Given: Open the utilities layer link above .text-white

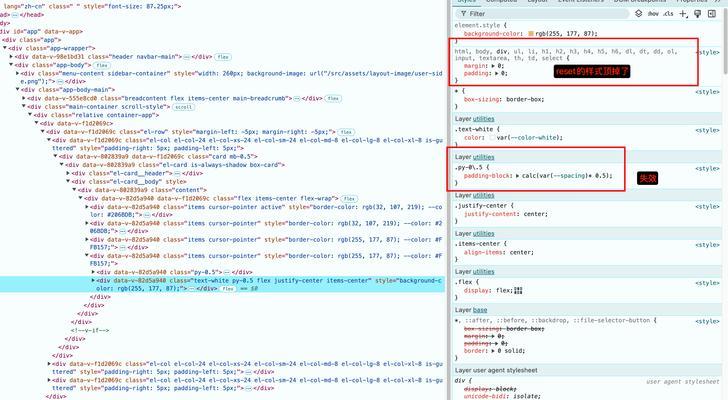Looking at the screenshot, I should pyautogui.click(x=483, y=119).
